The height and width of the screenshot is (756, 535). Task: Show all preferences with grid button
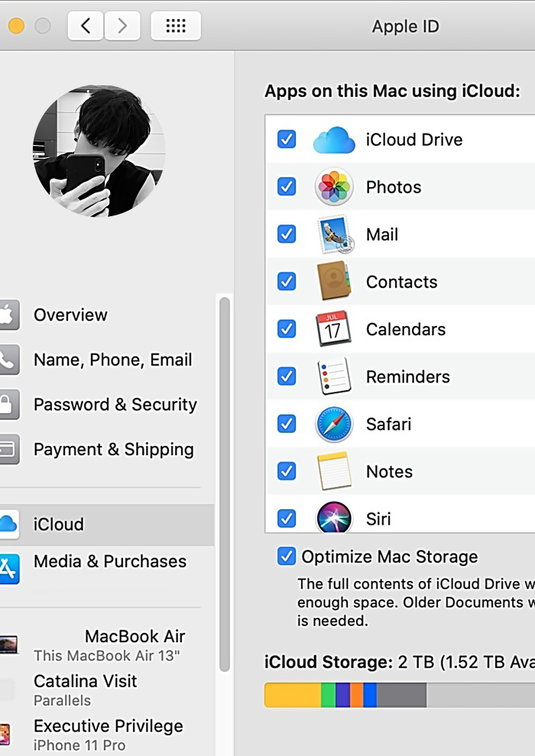pos(176,25)
